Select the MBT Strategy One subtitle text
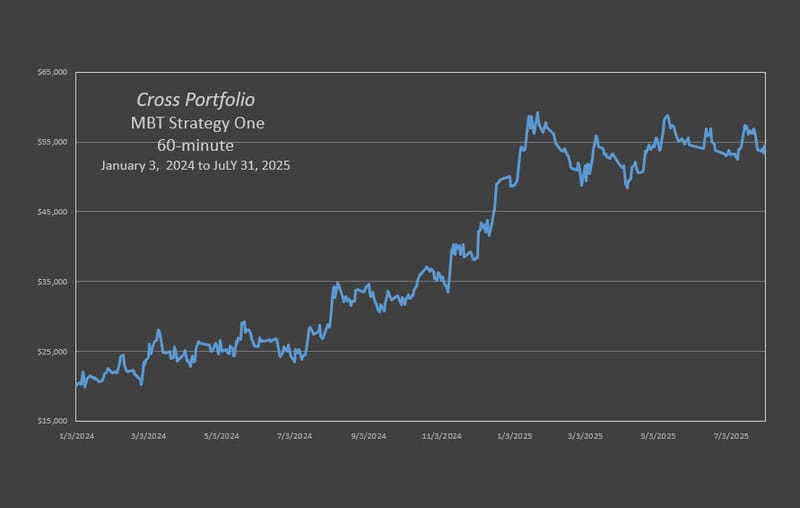This screenshot has width=800, height=508. (197, 123)
